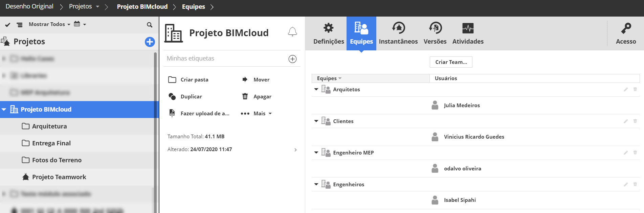Switch to the Instantâneos tab
Viewport: 644px width, 213px height.
[x=398, y=33]
